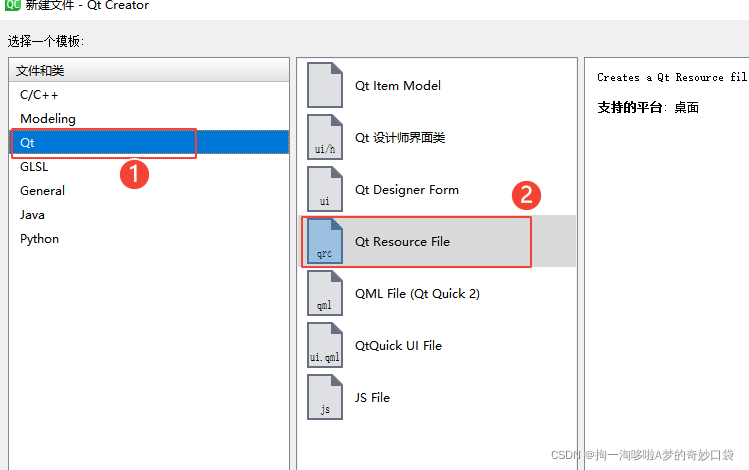Viewport: 749px width, 470px height.
Task: Click the ui.qml QtQuick UI File icon
Action: pyautogui.click(x=325, y=345)
